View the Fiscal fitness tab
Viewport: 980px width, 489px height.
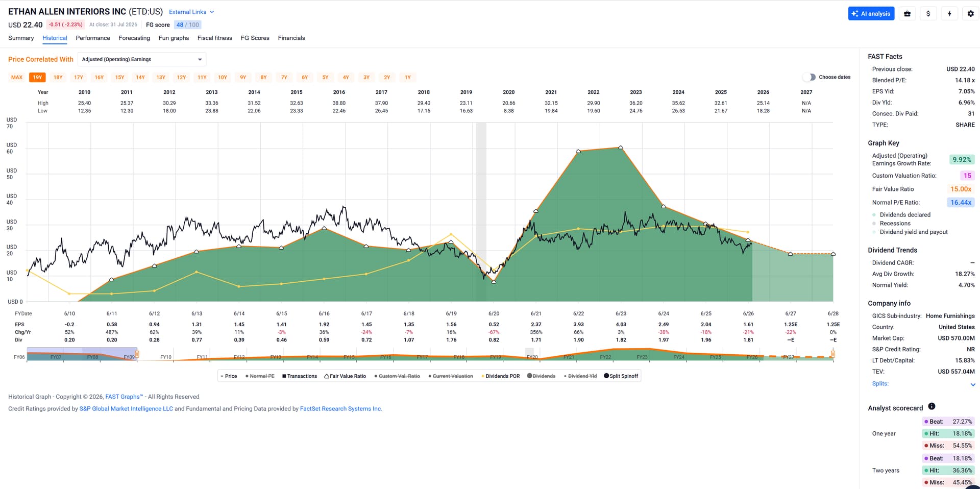(x=215, y=38)
